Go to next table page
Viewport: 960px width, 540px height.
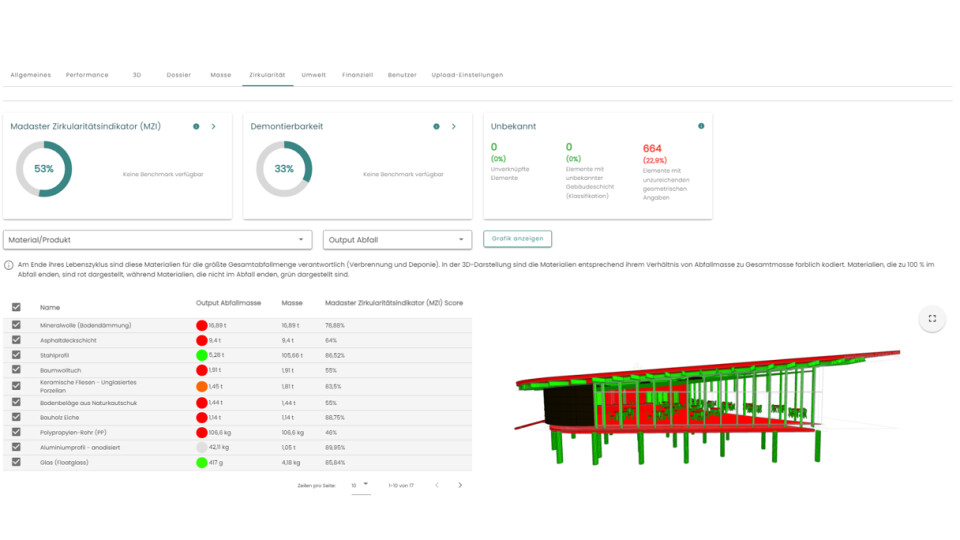(x=460, y=485)
